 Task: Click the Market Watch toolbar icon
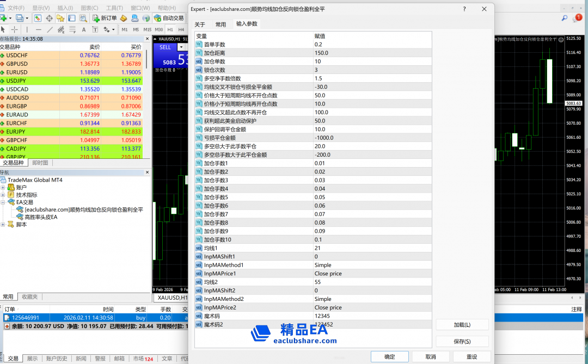coord(38,18)
